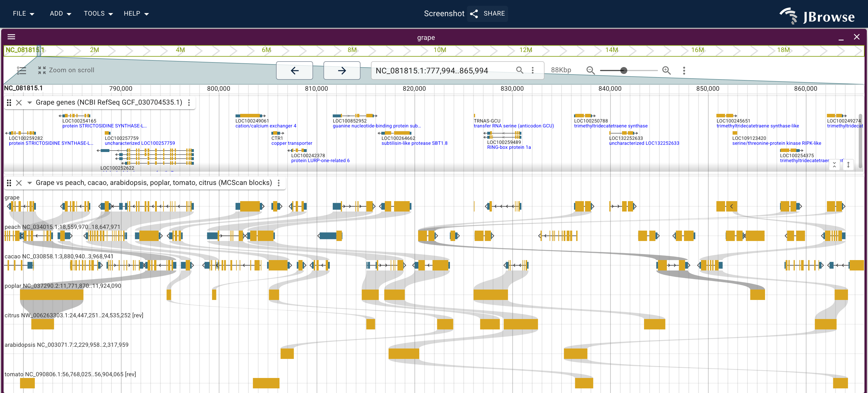Click the zoom out magnifier icon

point(590,70)
